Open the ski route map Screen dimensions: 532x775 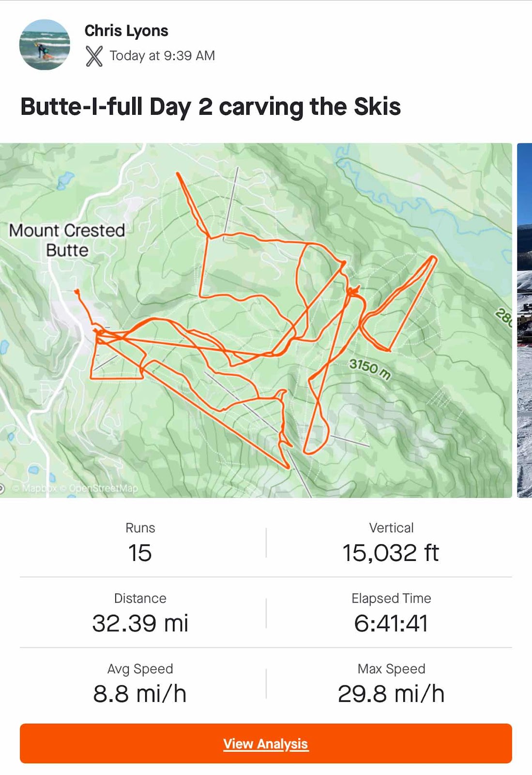[256, 320]
